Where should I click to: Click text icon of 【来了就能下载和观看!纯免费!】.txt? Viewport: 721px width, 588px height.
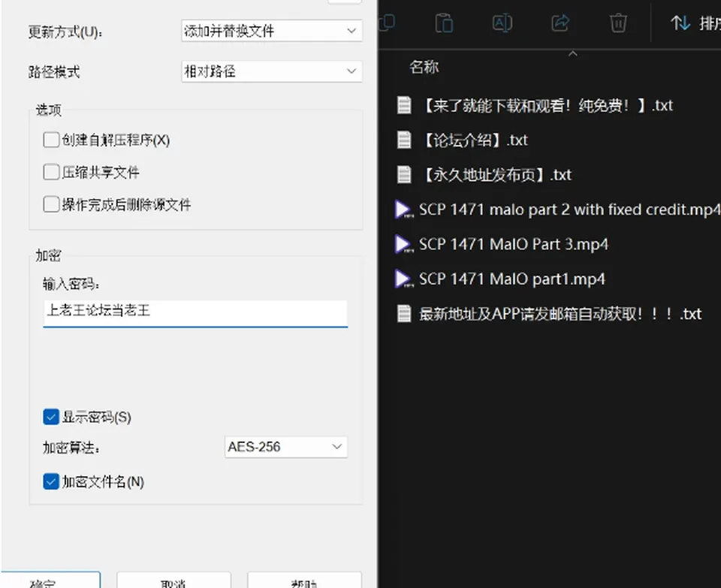point(404,105)
